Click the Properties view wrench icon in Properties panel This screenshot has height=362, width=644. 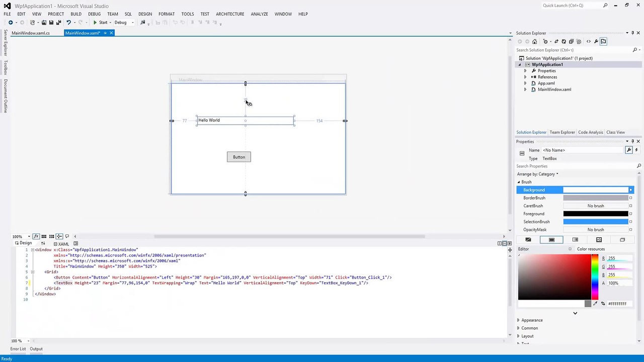pos(628,150)
